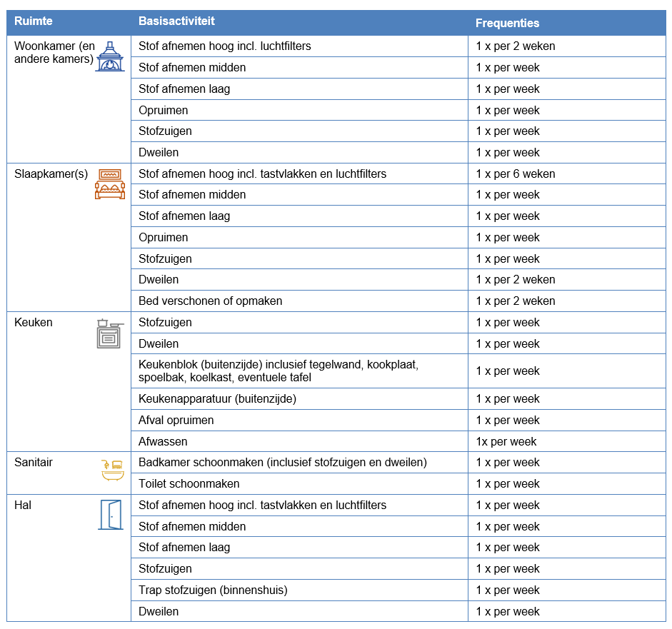The image size is (672, 629).
Task: Click the bed icon next to Slaapkamer(s)
Action: click(x=109, y=184)
